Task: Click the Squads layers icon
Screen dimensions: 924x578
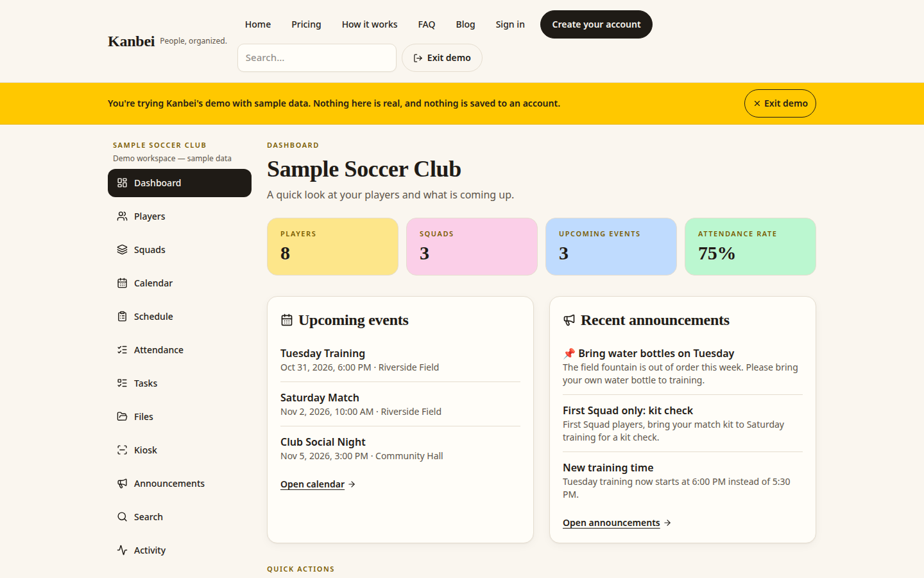Action: (122, 250)
